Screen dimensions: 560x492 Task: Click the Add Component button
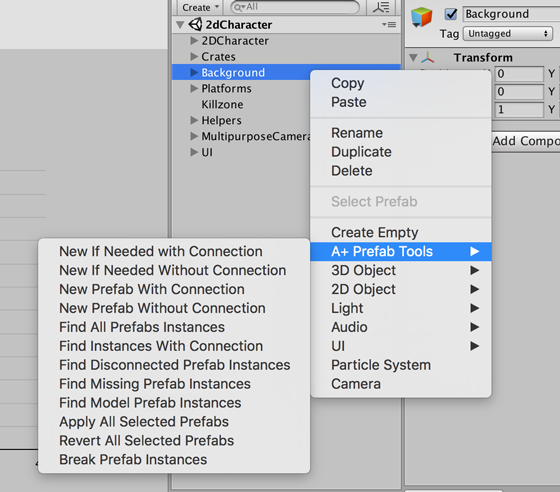pos(526,141)
